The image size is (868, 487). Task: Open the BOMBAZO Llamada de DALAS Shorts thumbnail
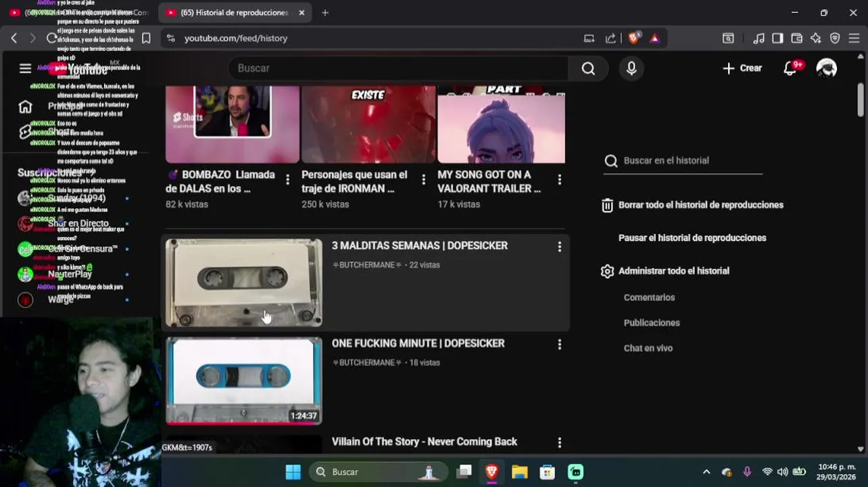click(x=233, y=124)
